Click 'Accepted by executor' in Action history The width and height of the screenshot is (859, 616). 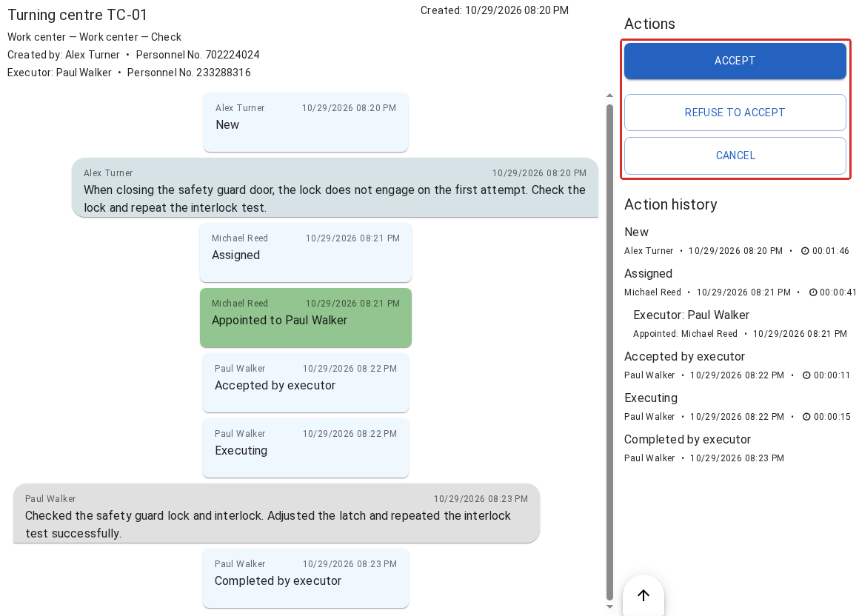tap(685, 356)
